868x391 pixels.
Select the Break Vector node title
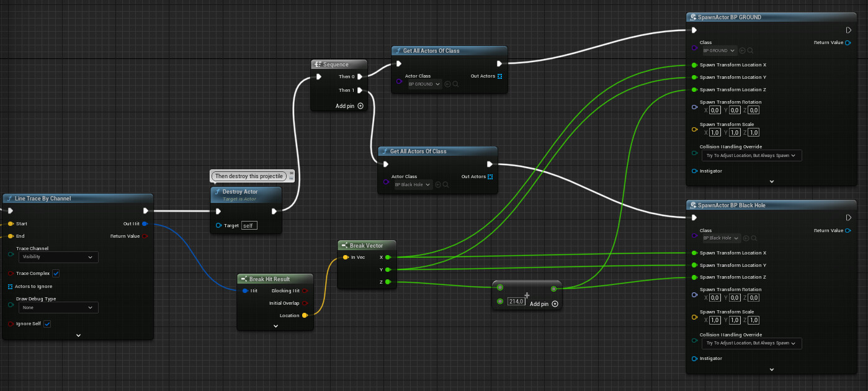tap(367, 246)
